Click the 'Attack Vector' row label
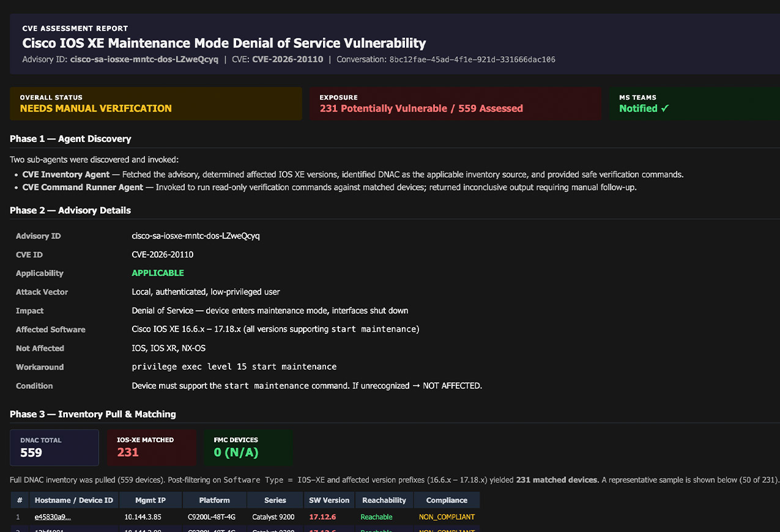This screenshot has width=780, height=532. click(42, 292)
